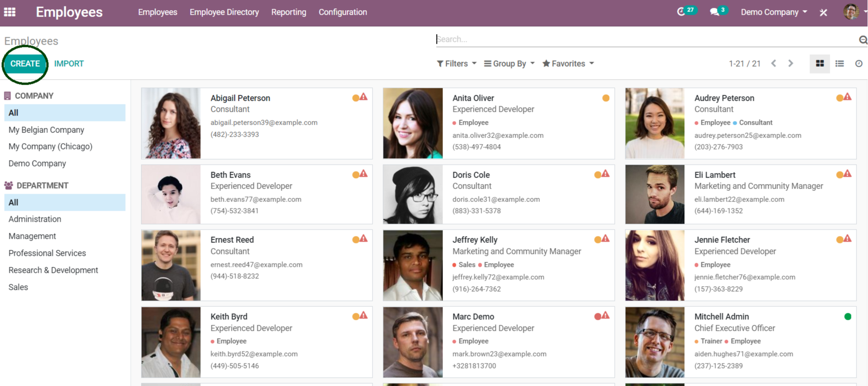The height and width of the screenshot is (386, 868).
Task: Click email keith.byrd52@example.com
Action: [x=254, y=354]
